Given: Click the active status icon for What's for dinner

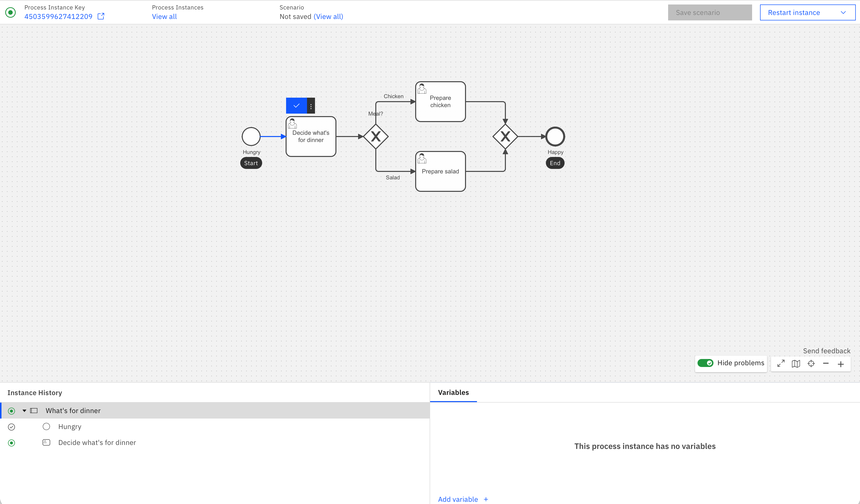Looking at the screenshot, I should [x=12, y=411].
